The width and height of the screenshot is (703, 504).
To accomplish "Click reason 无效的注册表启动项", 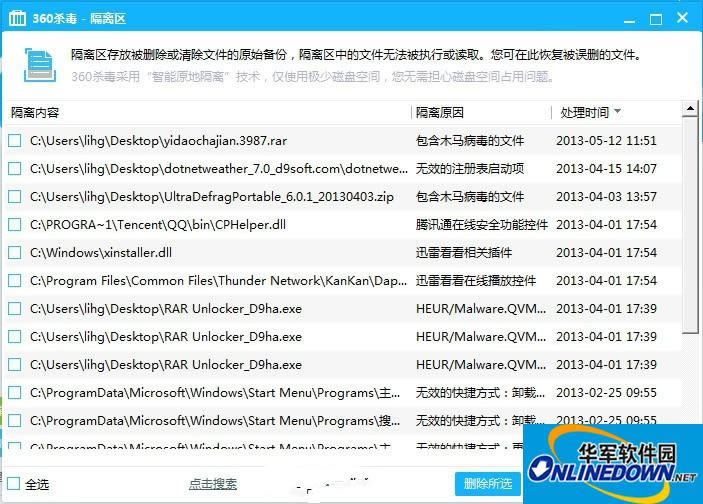I will 470,169.
